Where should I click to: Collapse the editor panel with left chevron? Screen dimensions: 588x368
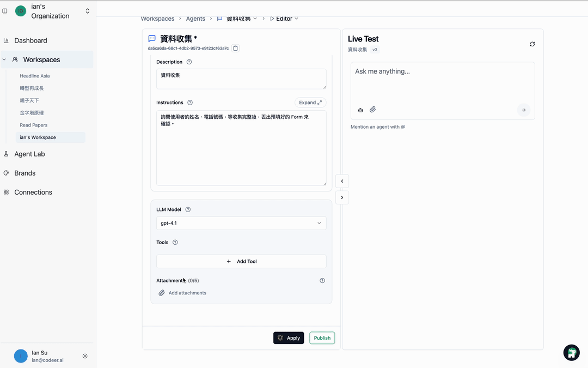point(342,181)
